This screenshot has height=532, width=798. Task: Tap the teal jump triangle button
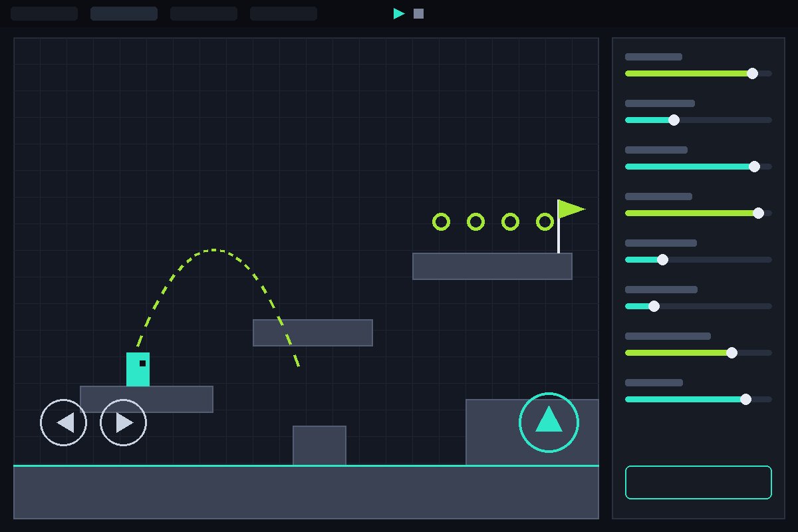(x=549, y=422)
